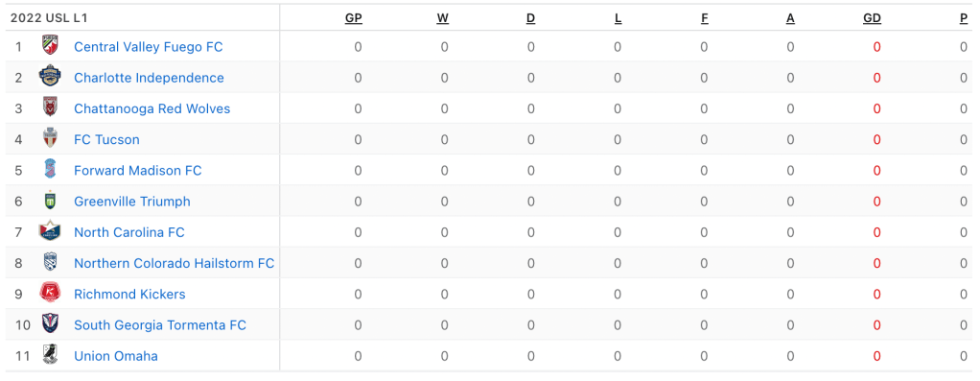Select the FC Tucson team badge

click(x=50, y=139)
